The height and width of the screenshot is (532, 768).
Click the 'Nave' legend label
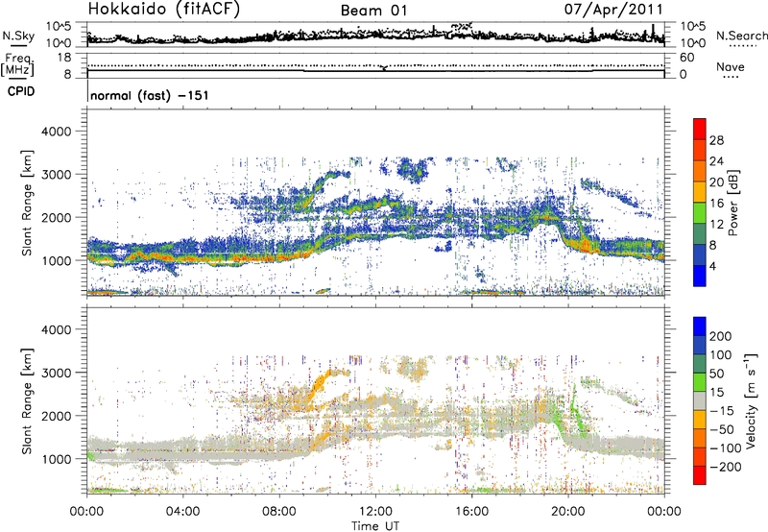(x=730, y=66)
